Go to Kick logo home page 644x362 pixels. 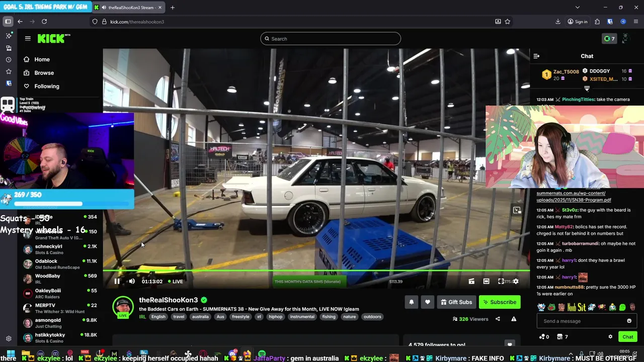coord(53,39)
